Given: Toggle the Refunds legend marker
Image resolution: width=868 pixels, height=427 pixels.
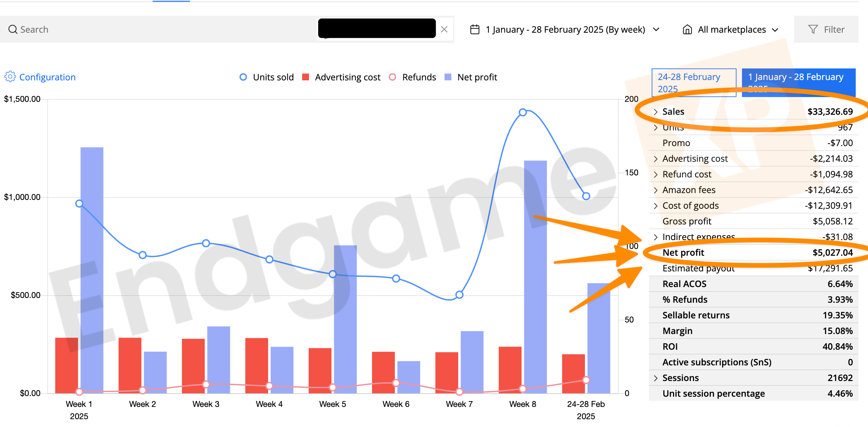Looking at the screenshot, I should click(x=392, y=77).
